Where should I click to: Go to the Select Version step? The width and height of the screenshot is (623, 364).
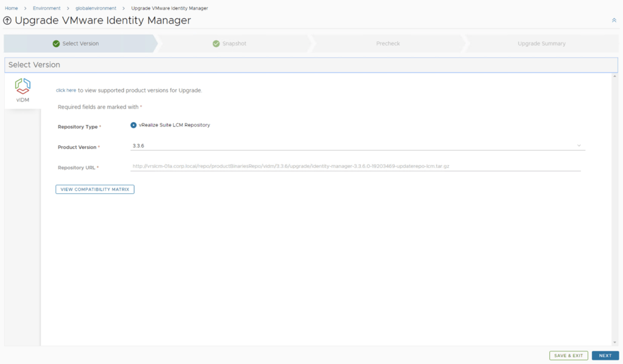(x=80, y=44)
